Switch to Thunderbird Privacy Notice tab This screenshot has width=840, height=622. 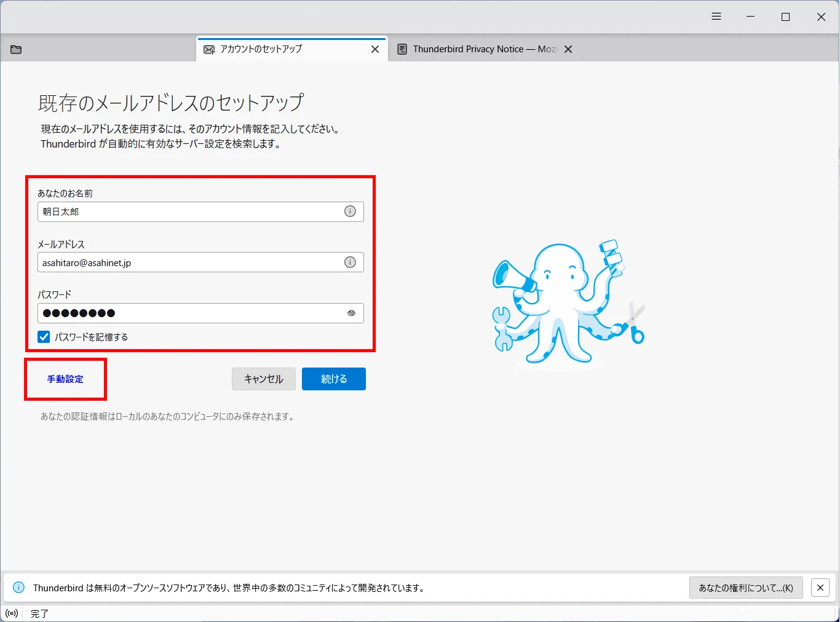tap(477, 49)
